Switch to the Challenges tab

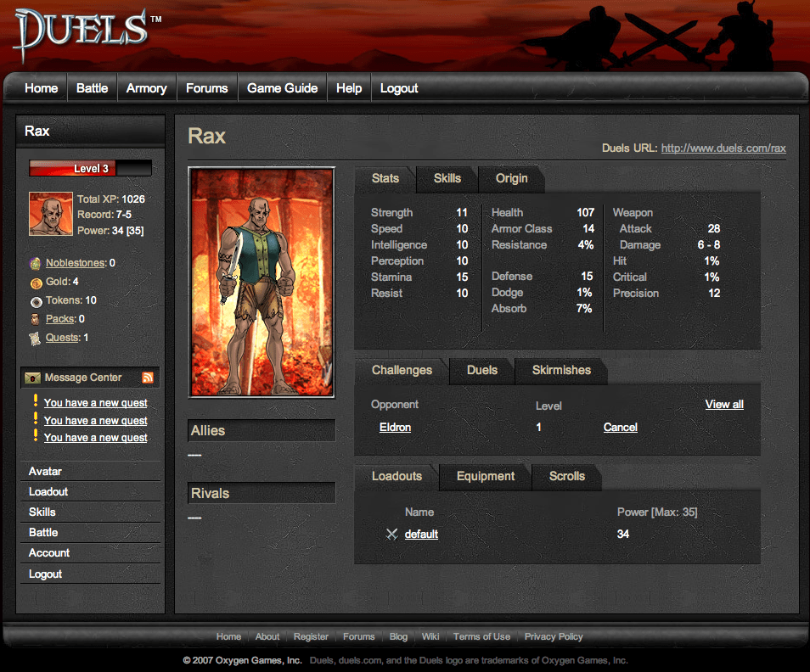[x=402, y=371]
